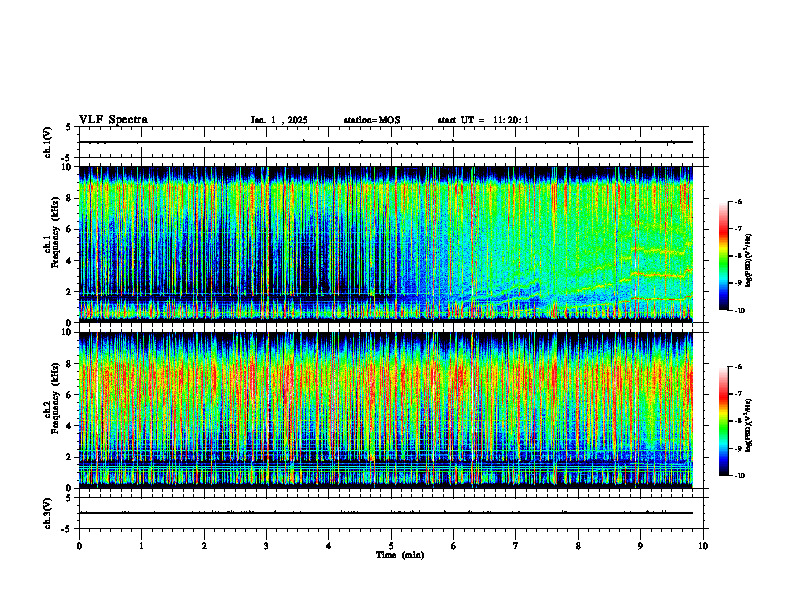Click the ch.1 spectrogram color scale bar

[724, 256]
